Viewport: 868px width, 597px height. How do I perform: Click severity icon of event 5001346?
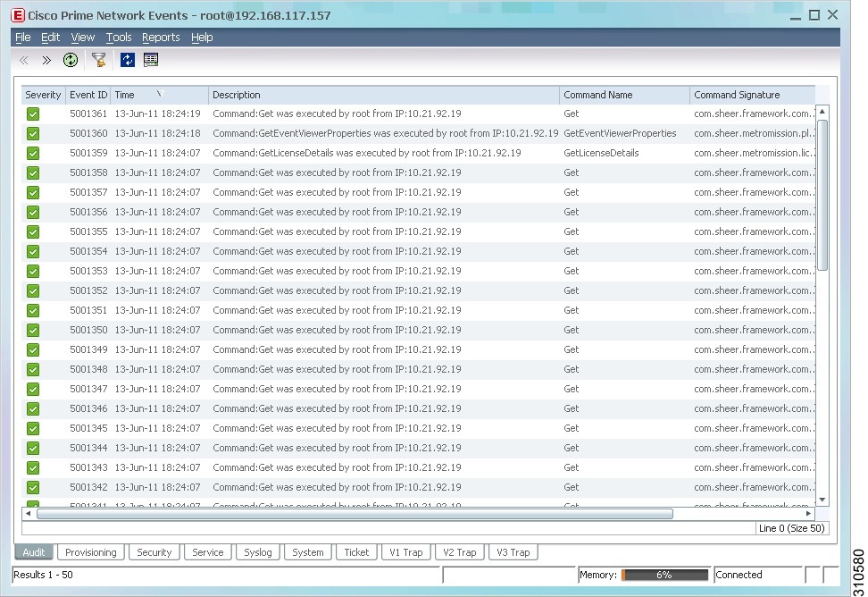point(33,408)
